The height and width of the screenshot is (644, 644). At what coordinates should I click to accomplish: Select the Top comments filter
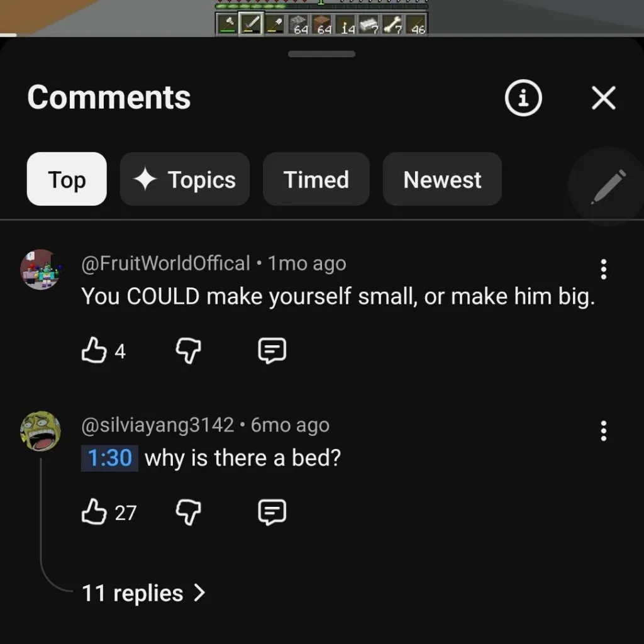[67, 179]
